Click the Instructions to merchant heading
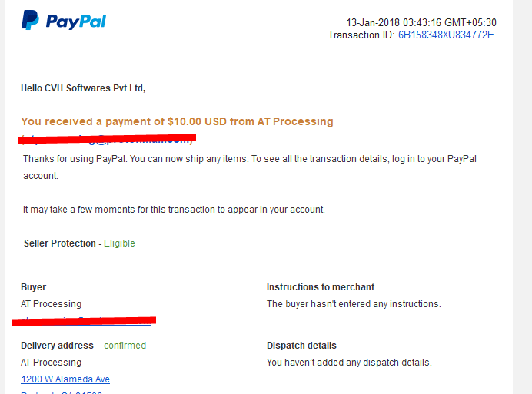The height and width of the screenshot is (394, 532). [x=321, y=287]
